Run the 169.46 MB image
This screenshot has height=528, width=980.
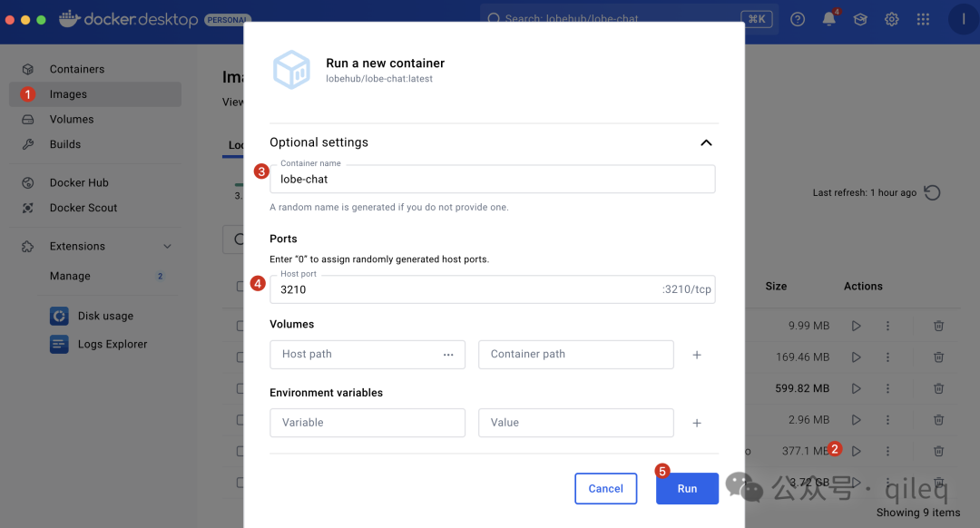857,357
